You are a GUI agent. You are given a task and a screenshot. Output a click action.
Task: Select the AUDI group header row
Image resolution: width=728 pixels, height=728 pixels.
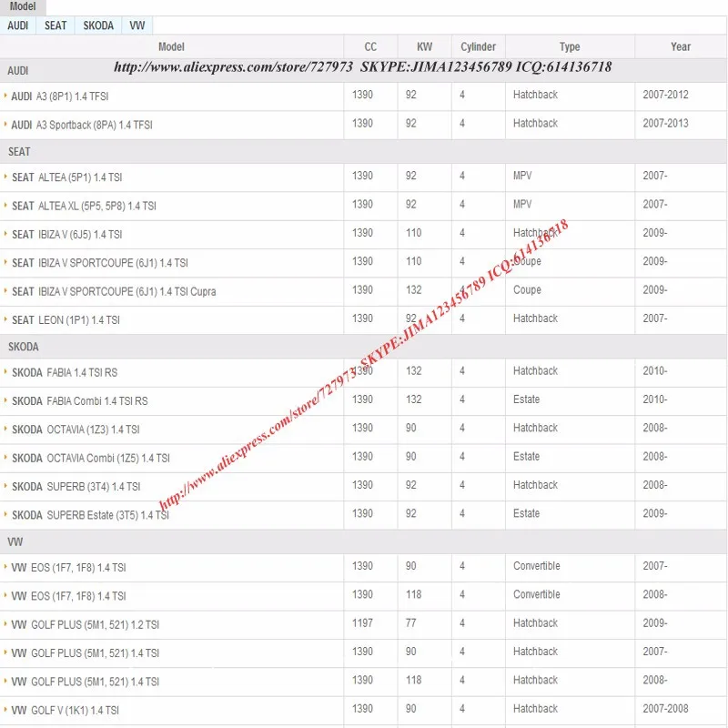coord(363,71)
